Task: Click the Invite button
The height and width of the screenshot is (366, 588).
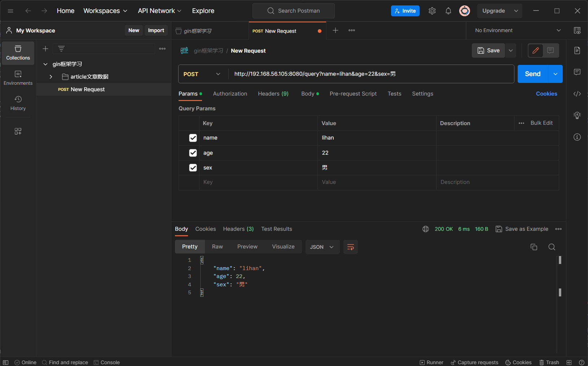Action: (x=405, y=11)
